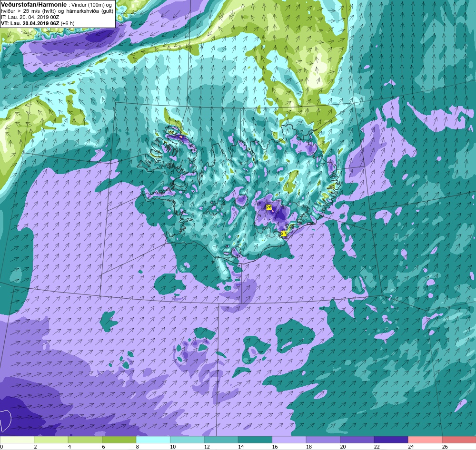Pick the turquoise 12–14 legend swatch
Viewport: 476px width, 450px height.
click(221, 440)
